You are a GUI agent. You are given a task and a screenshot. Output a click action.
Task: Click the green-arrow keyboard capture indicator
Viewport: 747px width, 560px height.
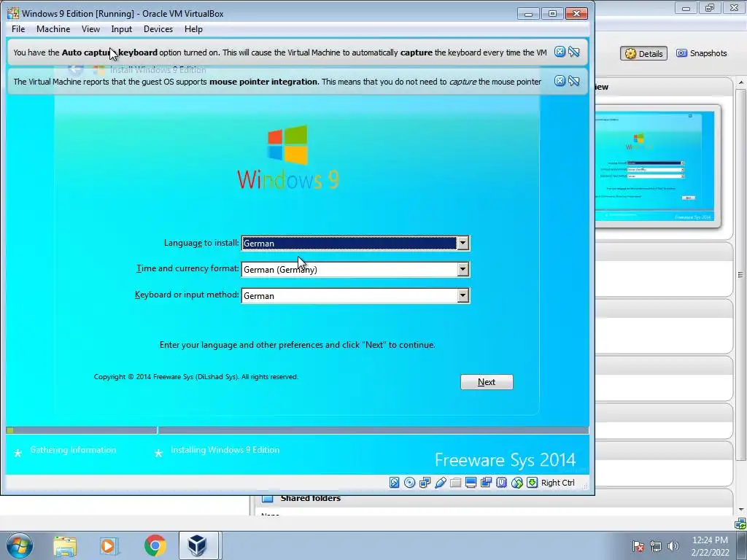tap(532, 483)
